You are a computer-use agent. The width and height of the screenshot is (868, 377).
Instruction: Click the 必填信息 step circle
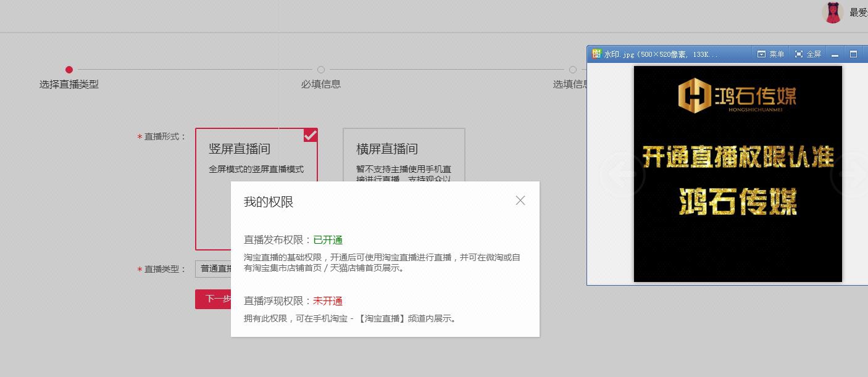[x=321, y=70]
